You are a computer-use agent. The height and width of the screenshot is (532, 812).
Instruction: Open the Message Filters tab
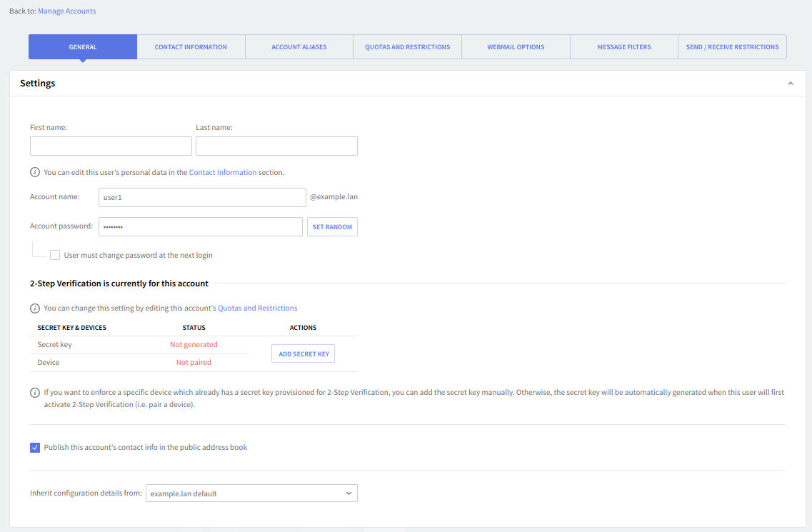(624, 47)
